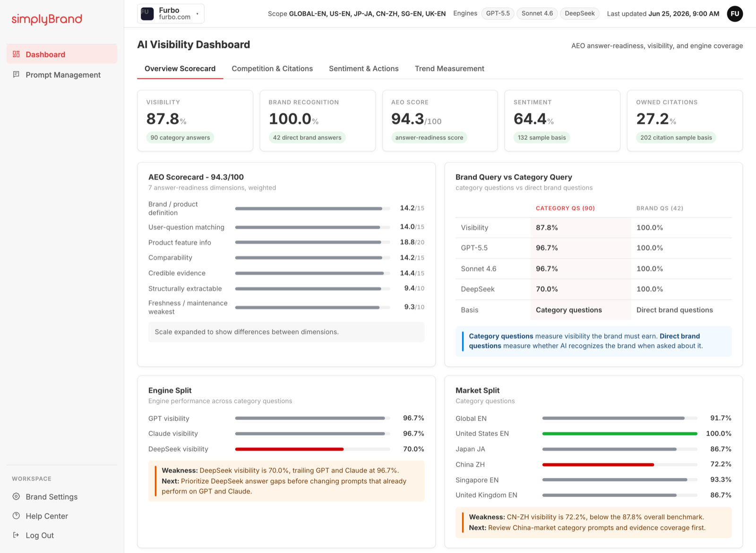Screen dimensions: 756x553
Task: Click the 'BRAND QS (42)' column header
Action: pyautogui.click(x=660, y=208)
